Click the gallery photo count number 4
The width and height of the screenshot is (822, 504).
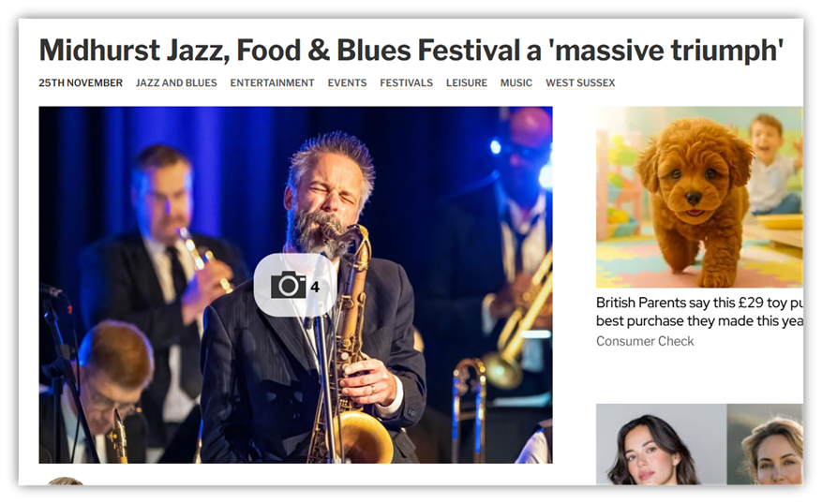(315, 287)
